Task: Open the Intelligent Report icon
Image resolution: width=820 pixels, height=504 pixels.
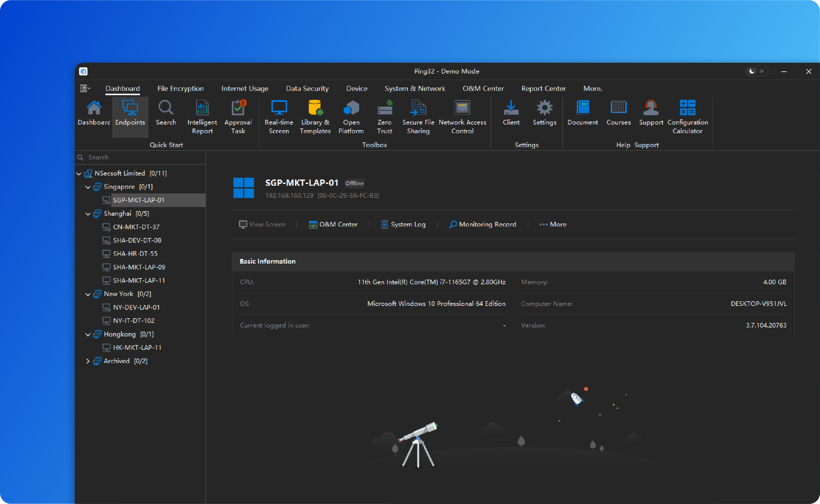Action: 202,116
